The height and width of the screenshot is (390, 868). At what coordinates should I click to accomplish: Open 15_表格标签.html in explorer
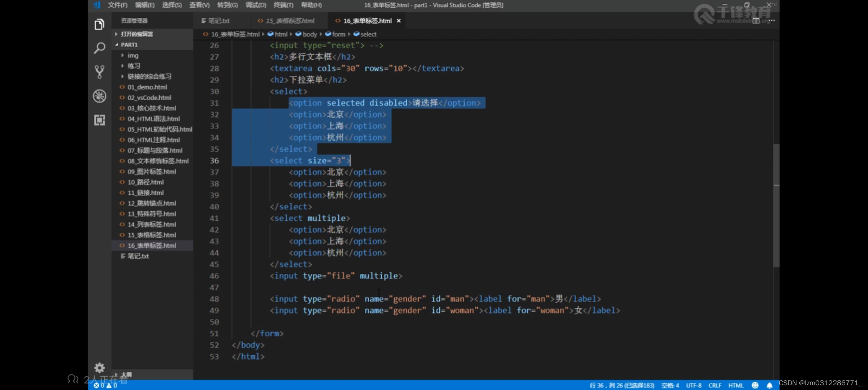click(x=152, y=235)
